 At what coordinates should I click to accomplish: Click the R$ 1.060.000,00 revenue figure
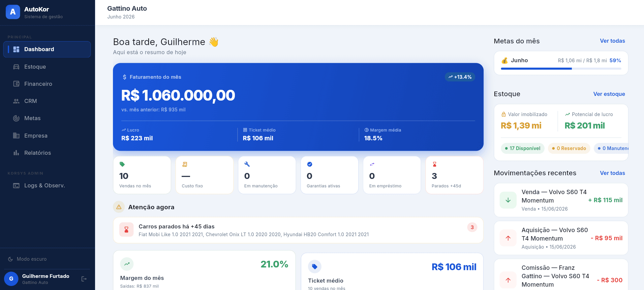[x=178, y=96]
